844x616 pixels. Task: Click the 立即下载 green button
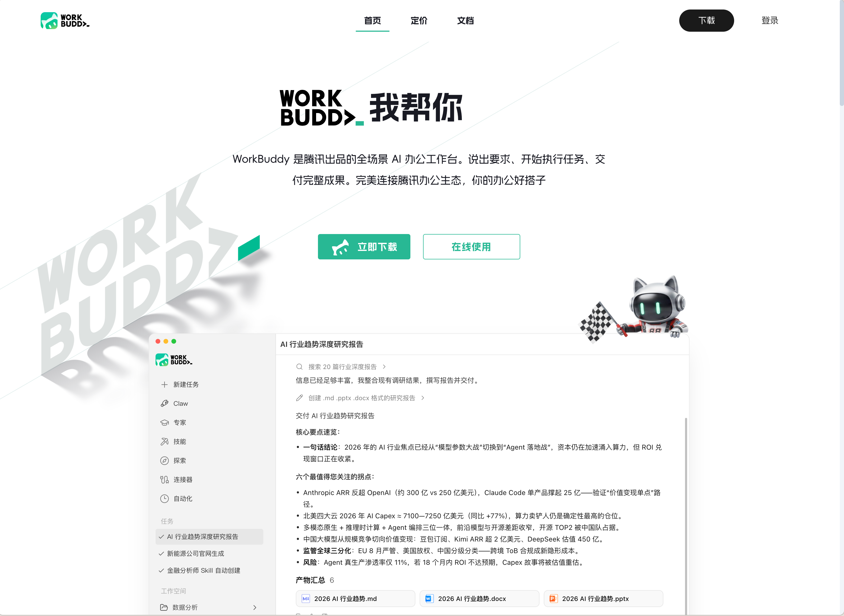click(x=364, y=246)
